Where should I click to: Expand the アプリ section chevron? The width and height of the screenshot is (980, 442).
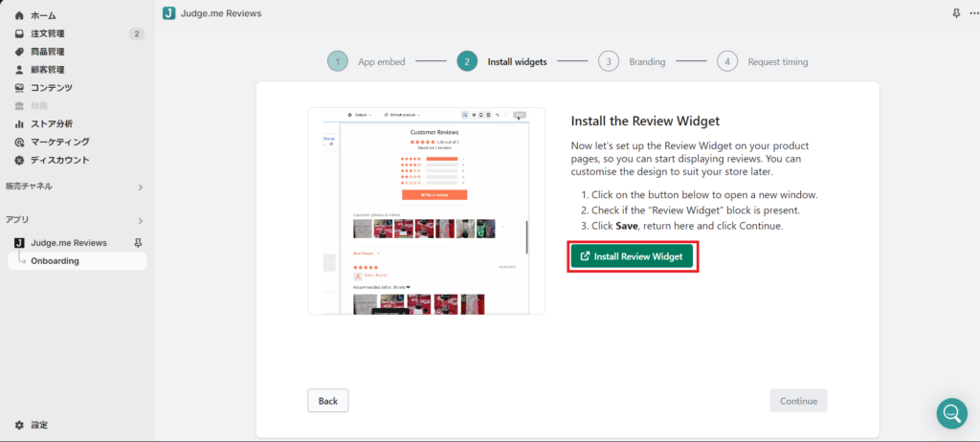click(141, 221)
